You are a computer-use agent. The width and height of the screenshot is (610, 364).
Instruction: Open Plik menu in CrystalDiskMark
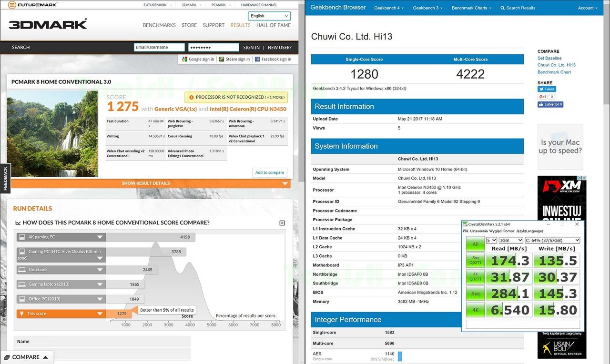[x=466, y=231]
